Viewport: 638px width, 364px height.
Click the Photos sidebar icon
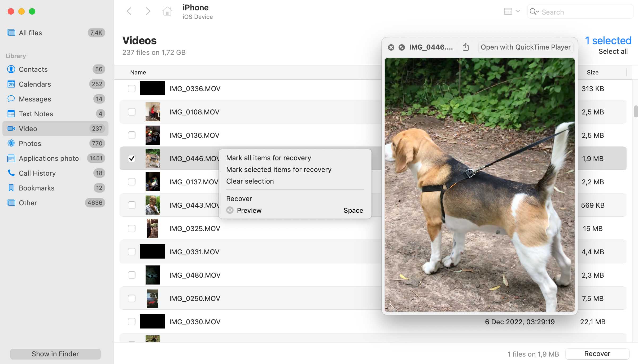pyautogui.click(x=11, y=143)
